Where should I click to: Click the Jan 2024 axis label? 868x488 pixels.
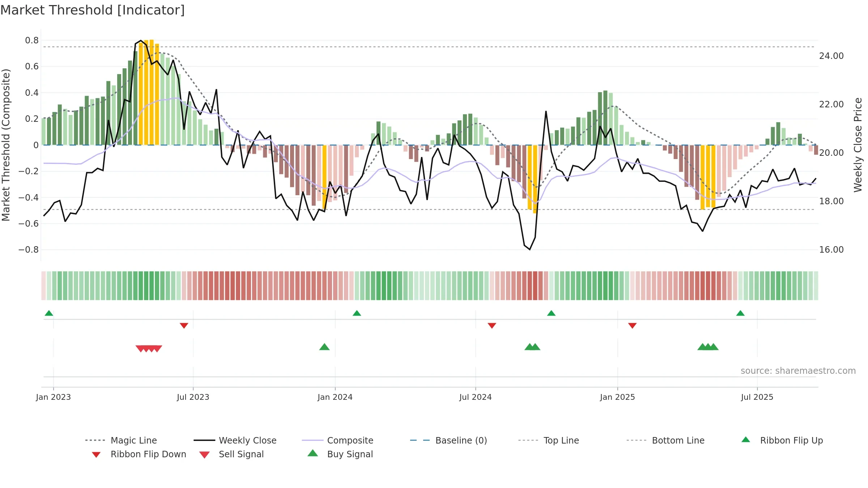335,397
